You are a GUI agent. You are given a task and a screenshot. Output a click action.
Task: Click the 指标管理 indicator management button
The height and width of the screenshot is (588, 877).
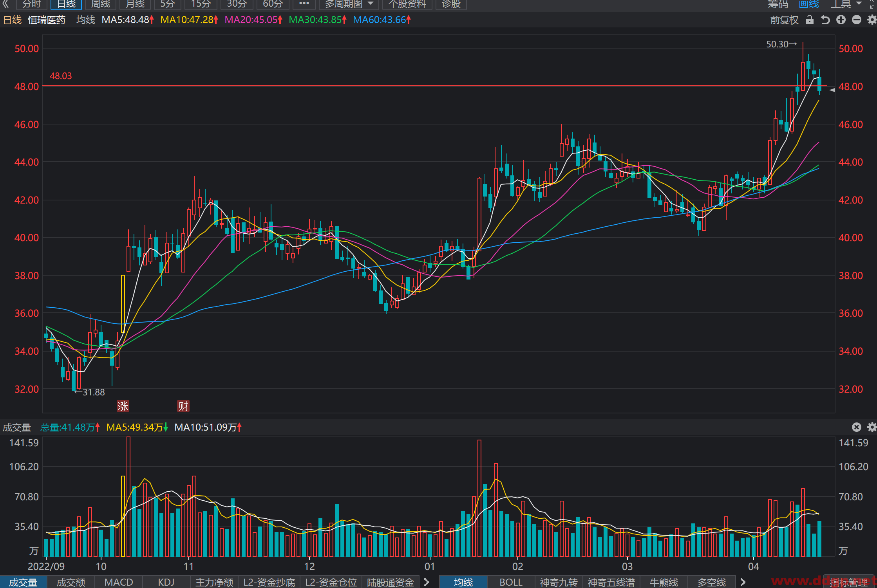(x=849, y=583)
